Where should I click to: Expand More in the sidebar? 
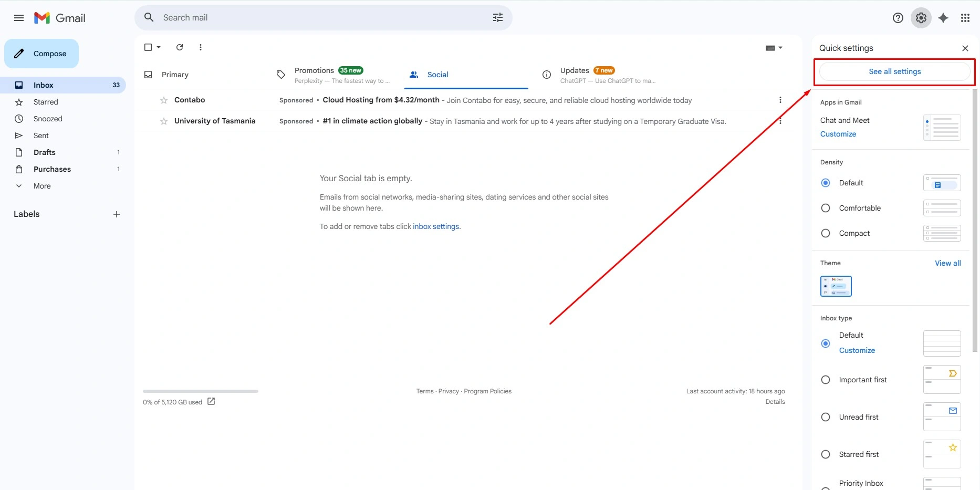(x=42, y=186)
